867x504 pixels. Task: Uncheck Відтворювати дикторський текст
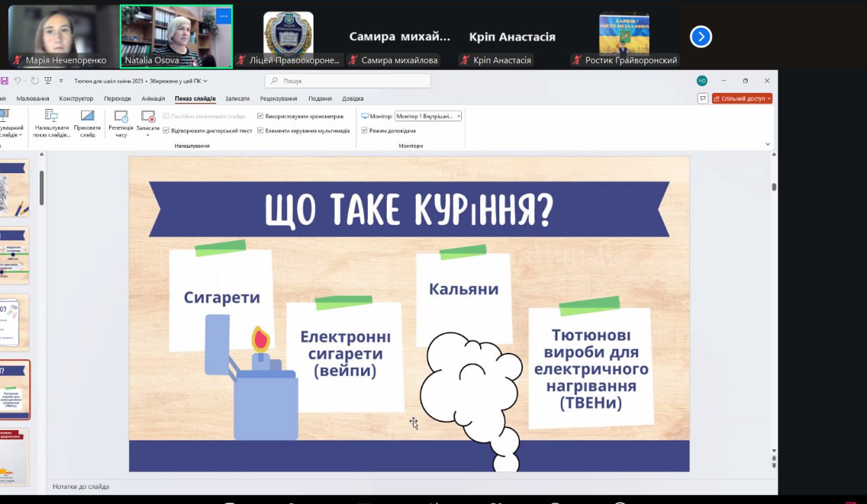tap(166, 131)
